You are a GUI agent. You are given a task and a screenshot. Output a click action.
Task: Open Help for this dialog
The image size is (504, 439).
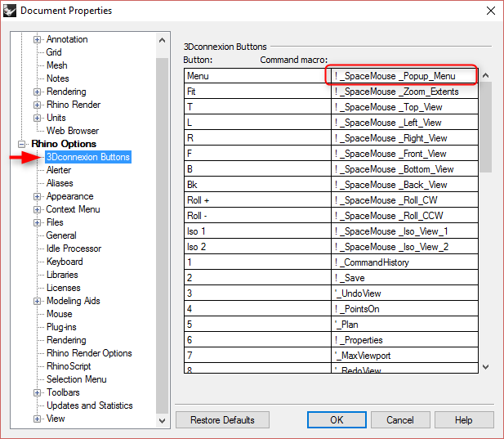tap(464, 420)
